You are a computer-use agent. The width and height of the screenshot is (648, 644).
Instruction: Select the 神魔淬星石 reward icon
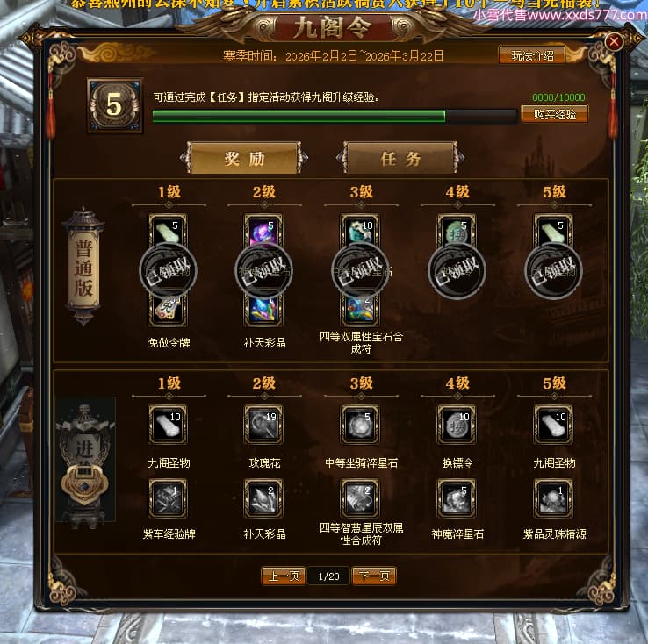[457, 497]
